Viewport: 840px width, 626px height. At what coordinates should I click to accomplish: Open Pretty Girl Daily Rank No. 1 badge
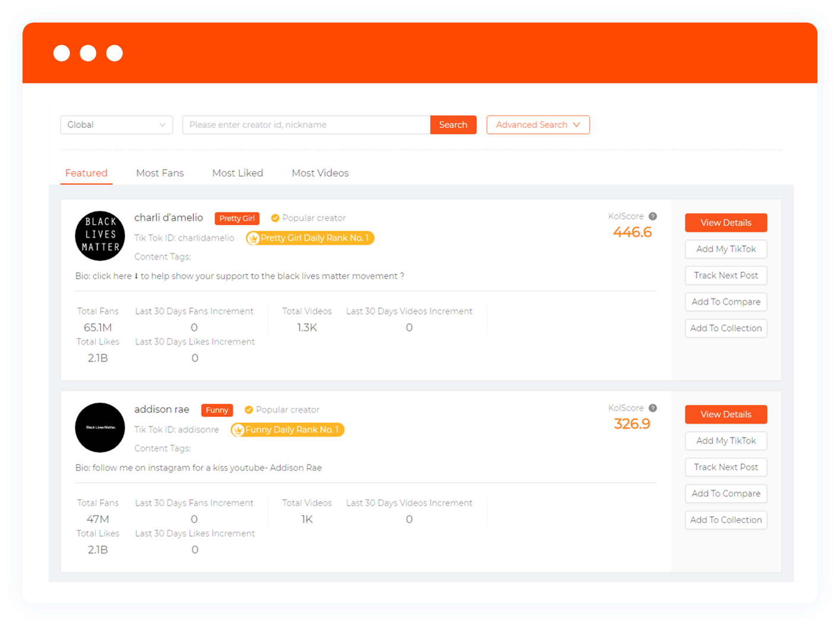click(x=310, y=238)
